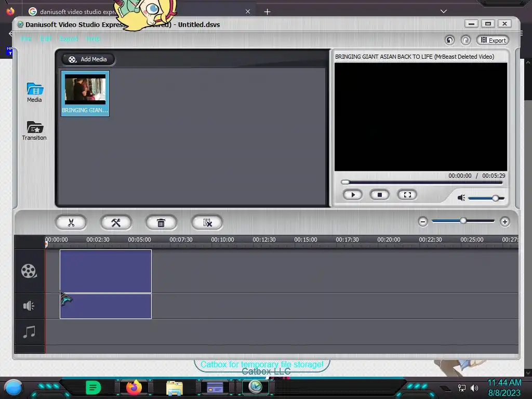Stop the preview playback
532x399 pixels.
[380, 195]
